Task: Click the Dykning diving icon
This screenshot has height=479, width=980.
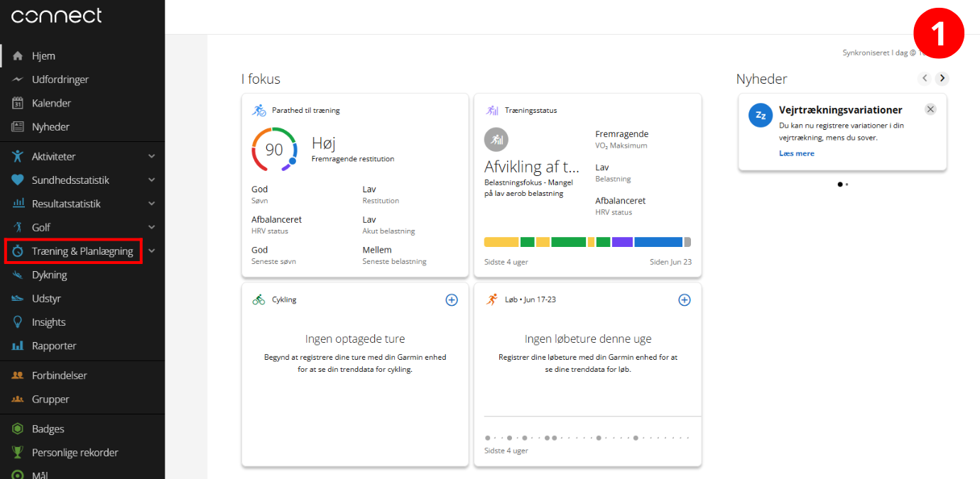Action: [18, 275]
